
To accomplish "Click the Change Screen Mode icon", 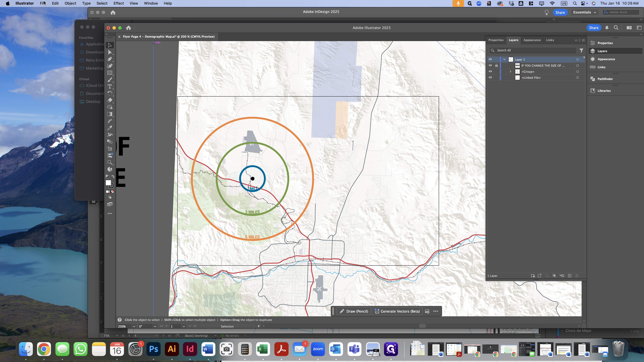I will [110, 204].
